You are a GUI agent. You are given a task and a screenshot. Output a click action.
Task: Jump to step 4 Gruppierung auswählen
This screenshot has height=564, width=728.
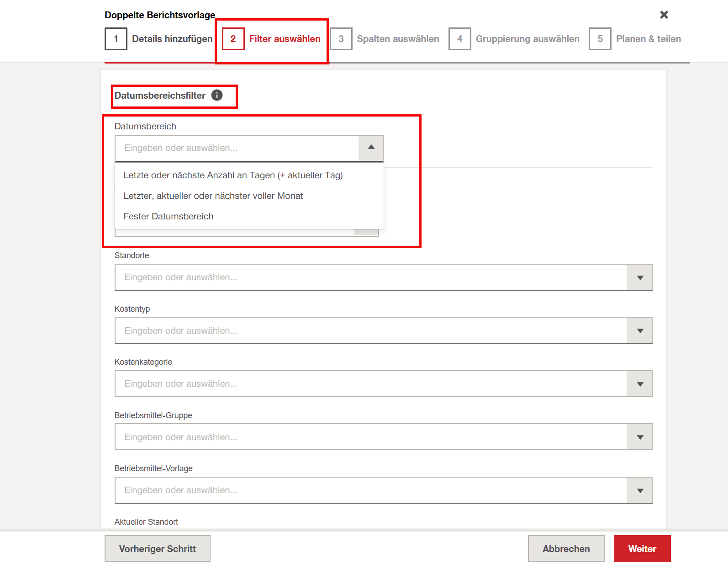click(x=514, y=39)
